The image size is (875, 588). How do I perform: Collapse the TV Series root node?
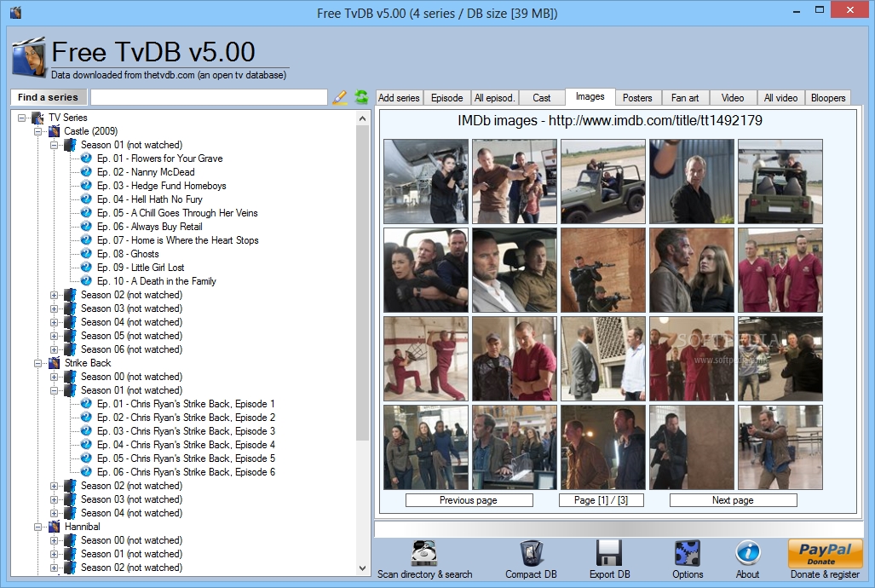click(22, 118)
